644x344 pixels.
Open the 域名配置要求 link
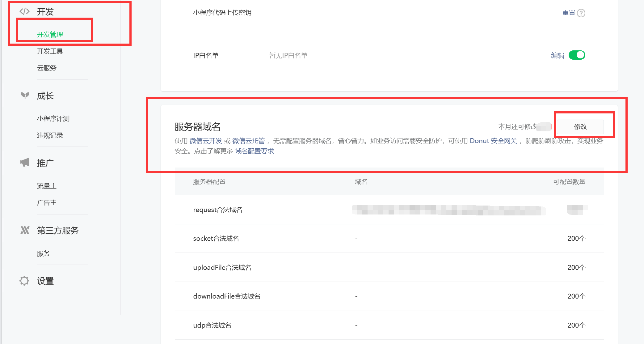pos(254,151)
